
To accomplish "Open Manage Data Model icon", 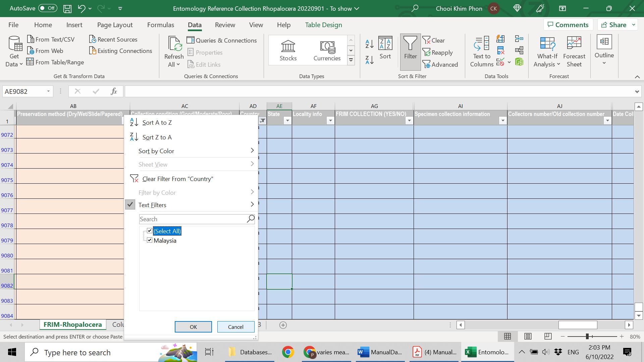I will (519, 62).
